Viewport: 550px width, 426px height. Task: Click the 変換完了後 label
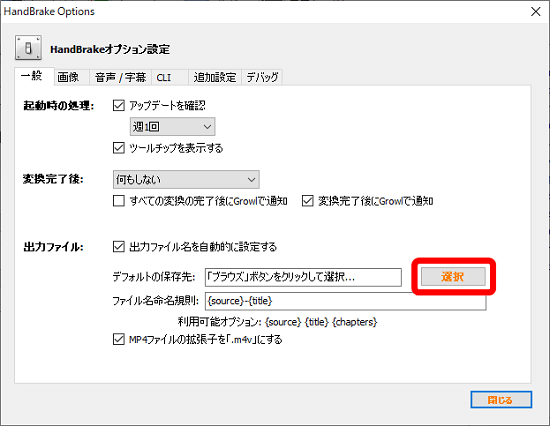53,179
